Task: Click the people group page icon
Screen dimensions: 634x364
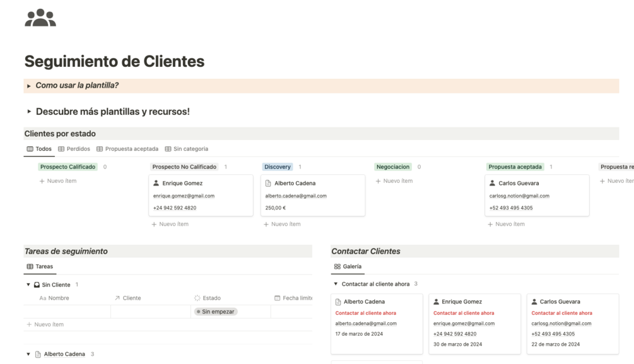Action: [40, 18]
